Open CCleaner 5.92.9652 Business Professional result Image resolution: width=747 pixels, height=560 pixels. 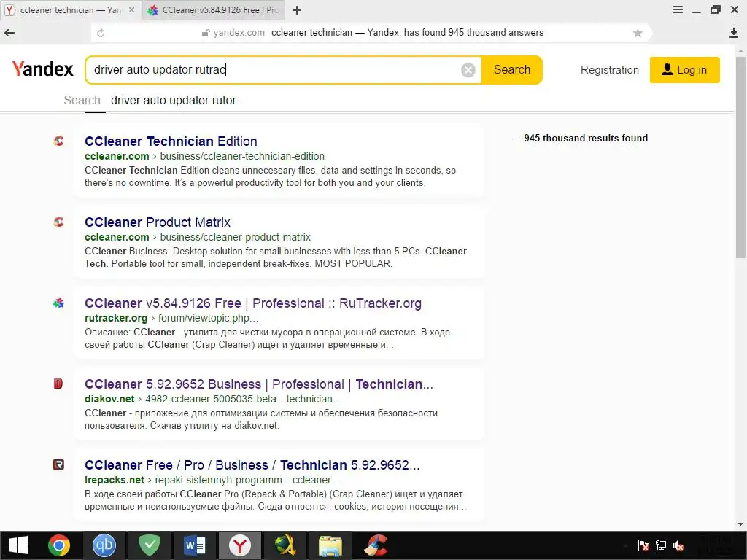259,384
